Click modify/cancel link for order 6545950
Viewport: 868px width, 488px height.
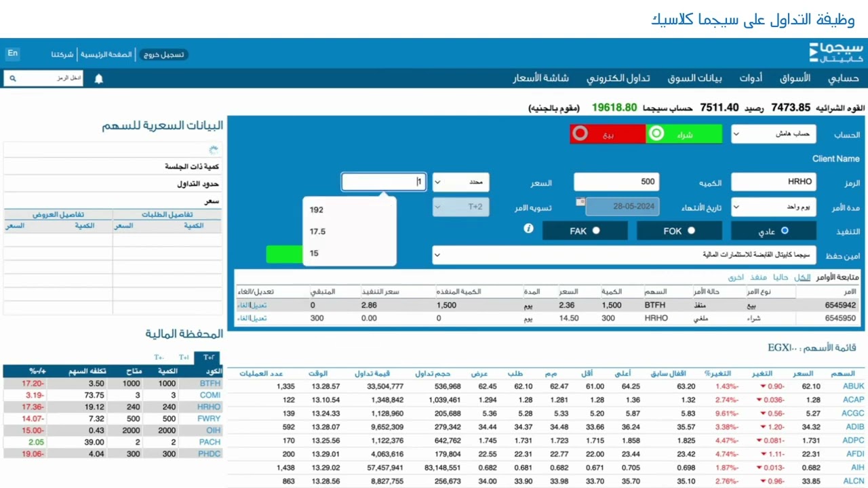click(x=252, y=318)
